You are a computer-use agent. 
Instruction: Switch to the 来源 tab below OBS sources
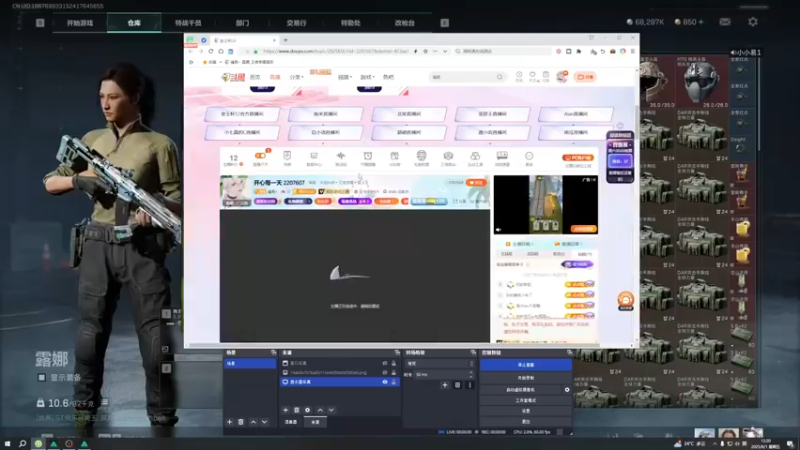(315, 422)
